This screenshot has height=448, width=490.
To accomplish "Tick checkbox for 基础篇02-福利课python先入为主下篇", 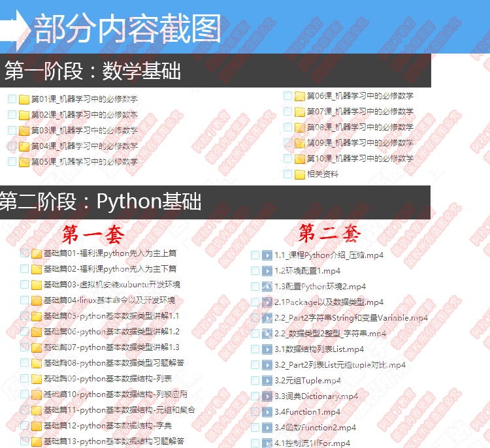I will pyautogui.click(x=24, y=268).
